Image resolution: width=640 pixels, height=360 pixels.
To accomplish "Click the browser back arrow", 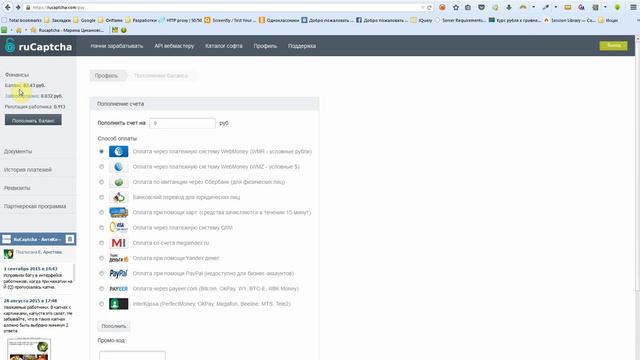I will [x=8, y=7].
